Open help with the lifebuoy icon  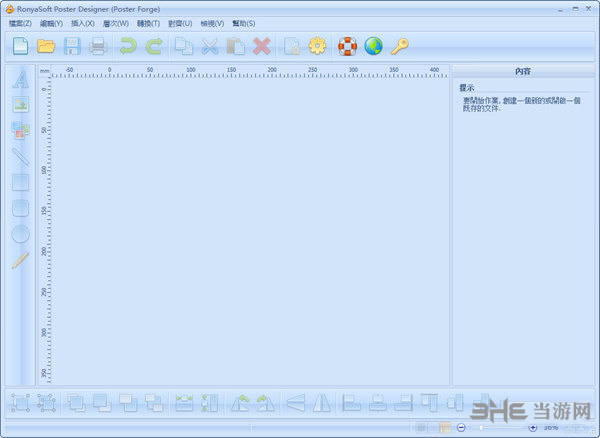[x=347, y=46]
